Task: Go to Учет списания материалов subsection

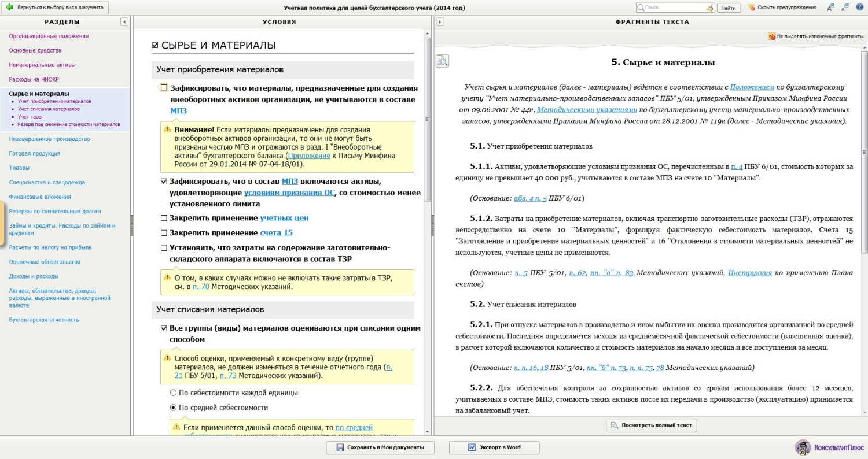Action: click(49, 109)
